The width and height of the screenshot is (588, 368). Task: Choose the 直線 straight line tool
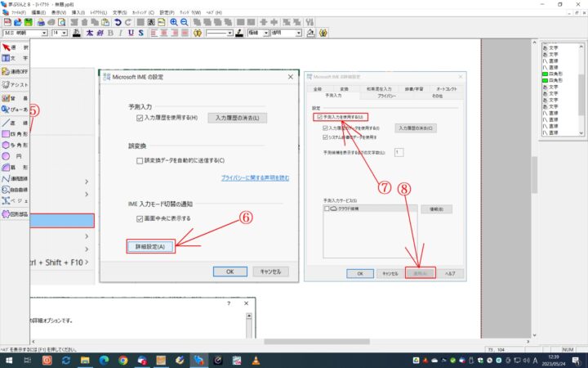[15, 121]
